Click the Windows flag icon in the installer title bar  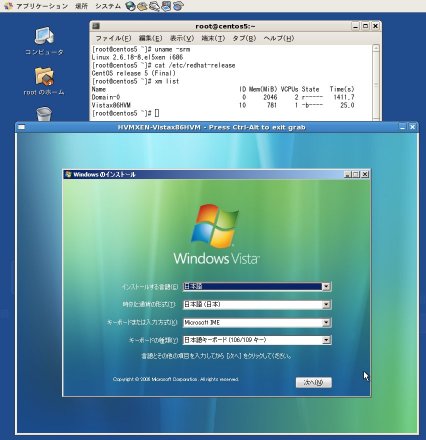click(x=68, y=174)
